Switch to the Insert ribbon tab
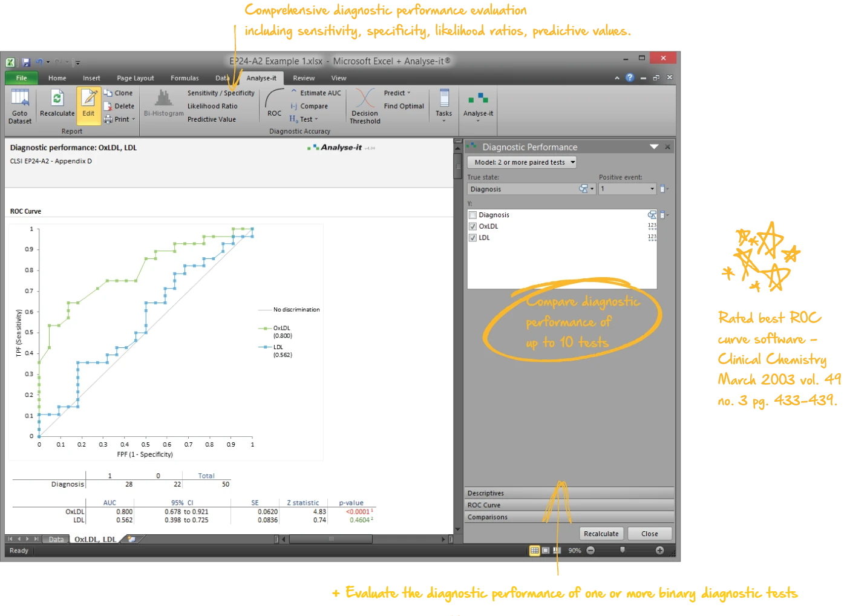This screenshot has height=616, width=847. 91,78
